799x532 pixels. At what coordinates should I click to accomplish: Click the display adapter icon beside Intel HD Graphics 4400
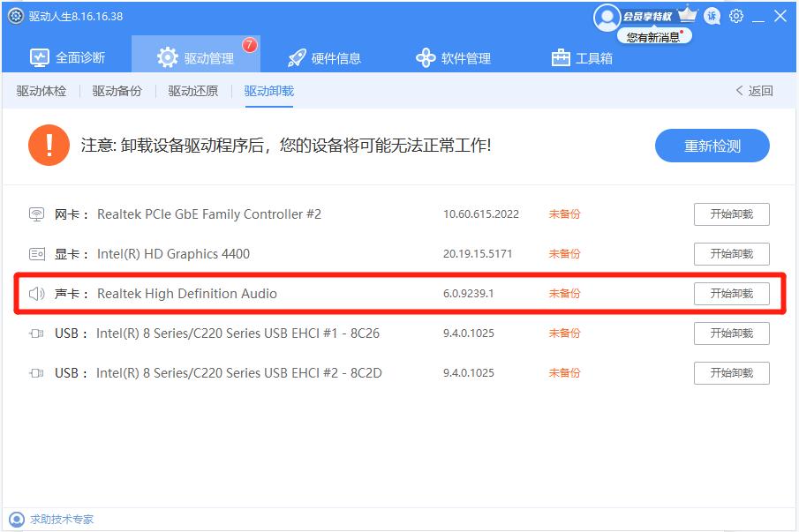(36, 253)
